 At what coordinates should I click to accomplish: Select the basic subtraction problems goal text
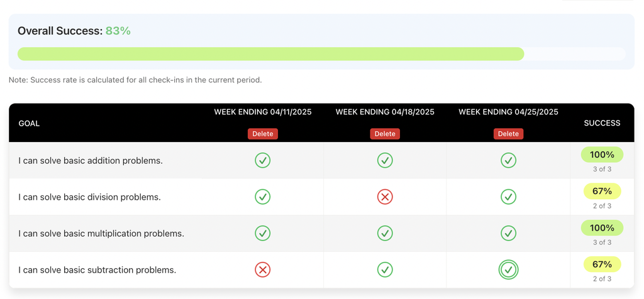click(x=97, y=270)
